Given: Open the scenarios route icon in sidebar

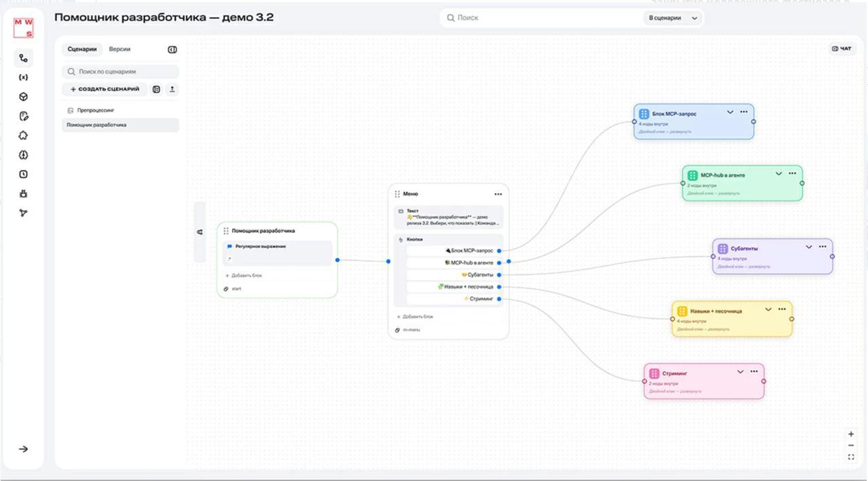Looking at the screenshot, I should (24, 58).
